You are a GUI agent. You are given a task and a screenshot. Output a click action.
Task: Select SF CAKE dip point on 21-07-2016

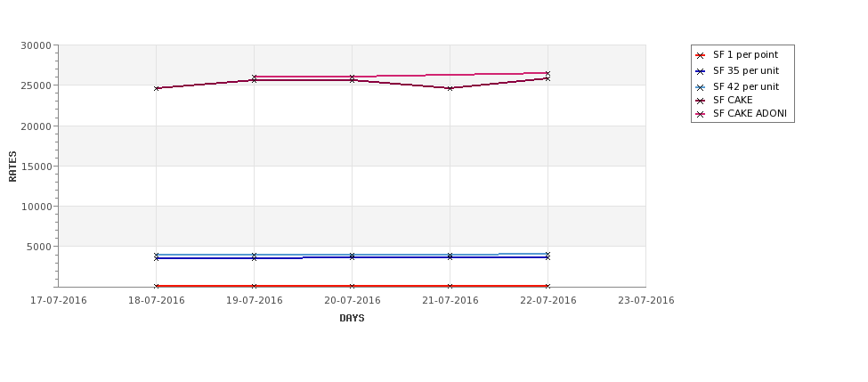tap(450, 88)
